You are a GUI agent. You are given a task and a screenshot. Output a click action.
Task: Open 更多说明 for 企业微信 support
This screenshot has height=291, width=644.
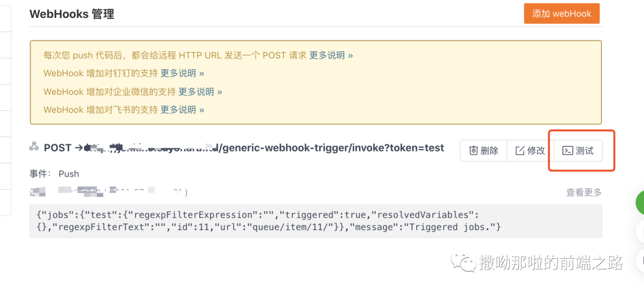[x=200, y=92]
